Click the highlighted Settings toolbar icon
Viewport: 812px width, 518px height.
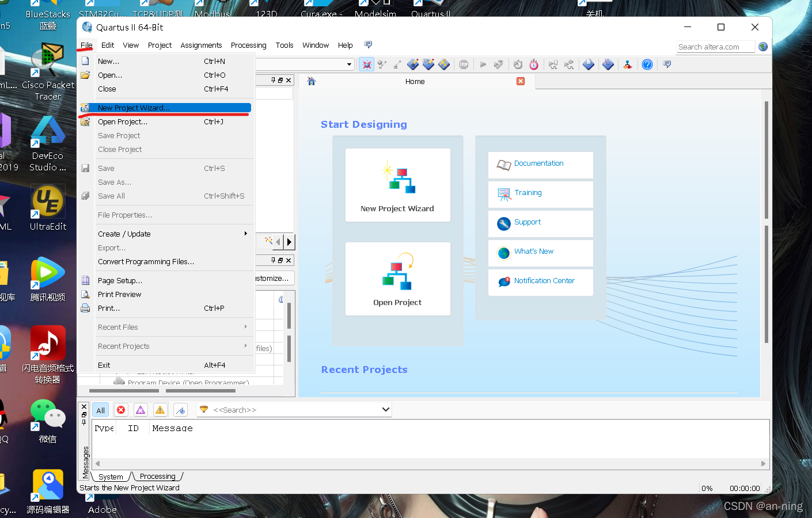pyautogui.click(x=366, y=64)
